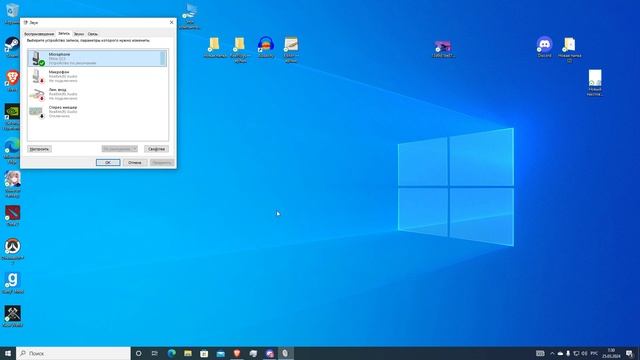Open the notification center icon
This screenshot has width=640, height=360.
tap(630, 353)
